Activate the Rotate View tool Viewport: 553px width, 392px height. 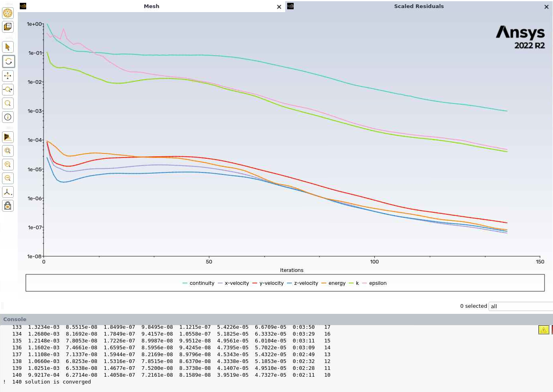tap(8, 61)
